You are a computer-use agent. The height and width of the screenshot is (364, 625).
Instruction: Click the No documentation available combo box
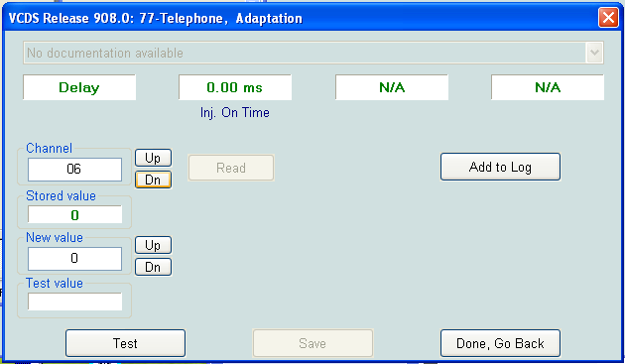tap(313, 53)
